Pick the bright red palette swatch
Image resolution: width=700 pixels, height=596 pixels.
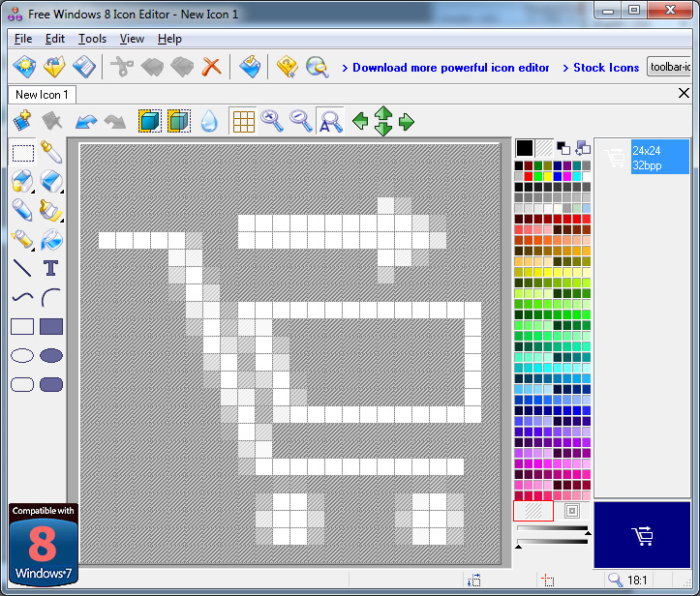[x=528, y=176]
